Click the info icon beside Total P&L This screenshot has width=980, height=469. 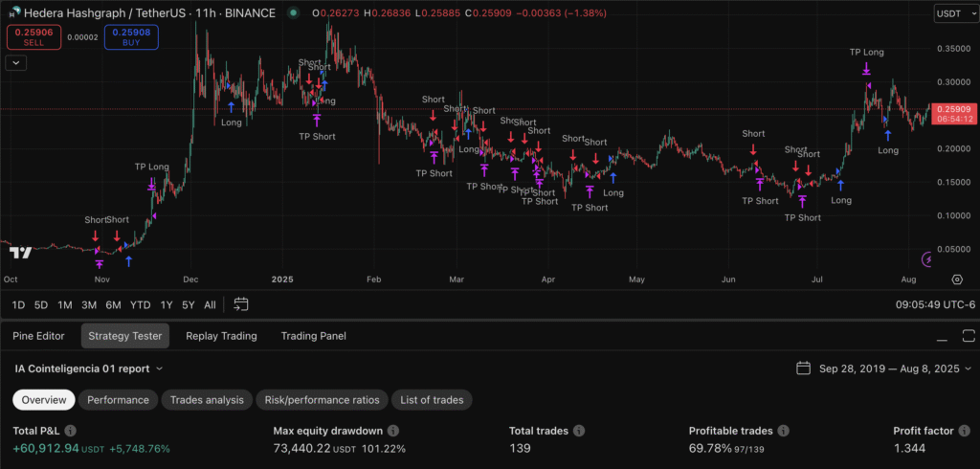(71, 431)
